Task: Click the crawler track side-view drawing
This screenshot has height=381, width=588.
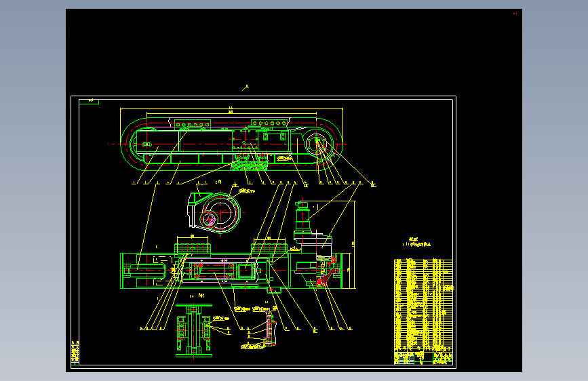Action: pyautogui.click(x=231, y=144)
